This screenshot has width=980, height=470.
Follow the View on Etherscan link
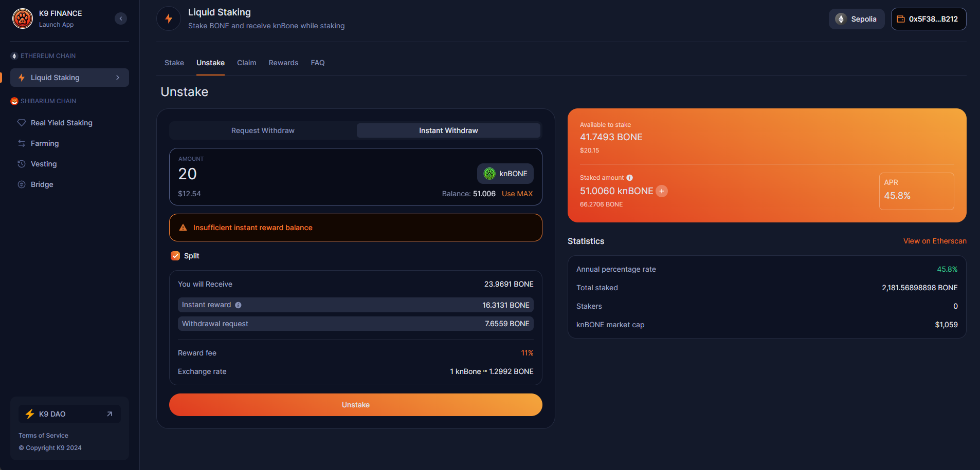point(934,241)
